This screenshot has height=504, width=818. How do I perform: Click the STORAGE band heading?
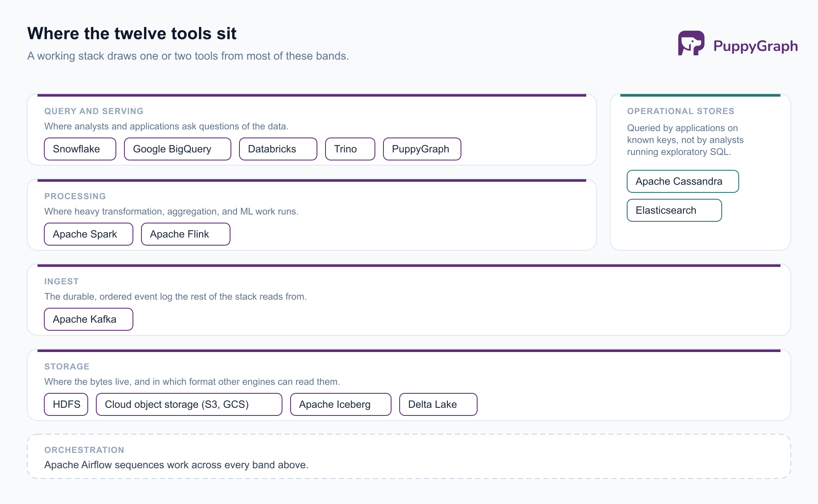point(67,367)
